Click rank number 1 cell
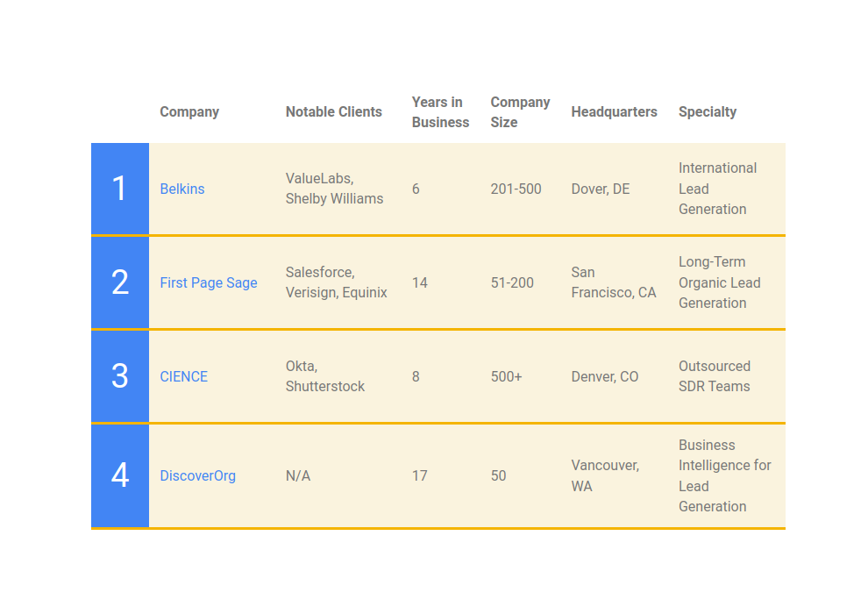This screenshot has width=868, height=614. (120, 189)
